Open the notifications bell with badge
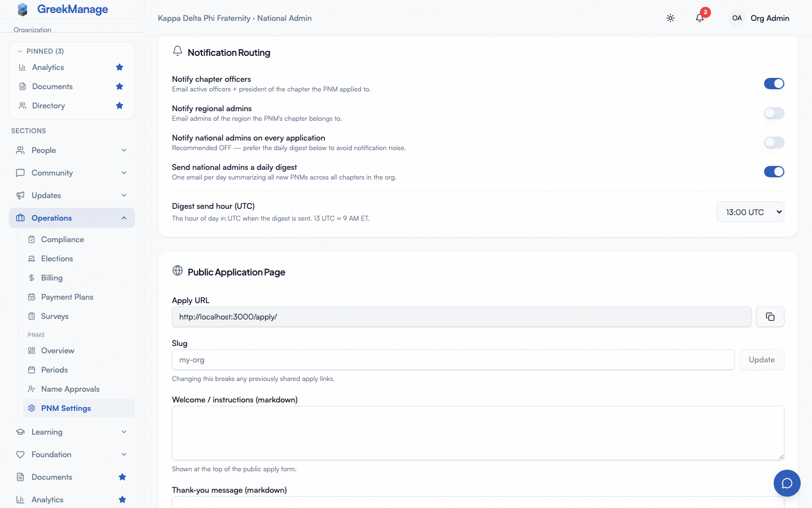This screenshot has height=508, width=812. [700, 17]
